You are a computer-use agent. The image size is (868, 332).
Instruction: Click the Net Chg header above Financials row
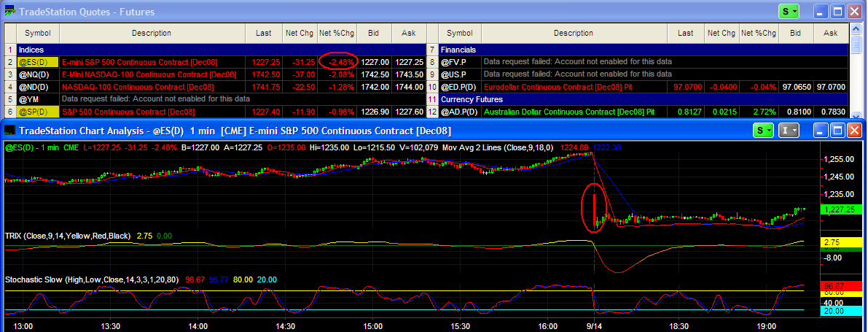pyautogui.click(x=721, y=34)
